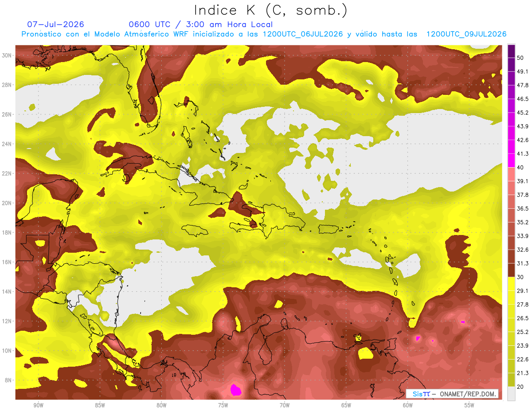Screen dimensions: 532x411
Task: Click the latitude axis label '18N'
Action: pyautogui.click(x=7, y=233)
